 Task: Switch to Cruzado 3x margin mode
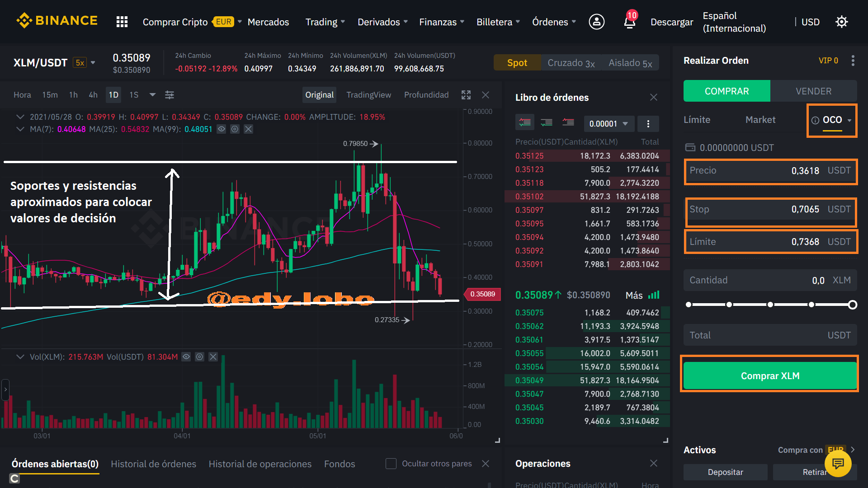point(571,63)
